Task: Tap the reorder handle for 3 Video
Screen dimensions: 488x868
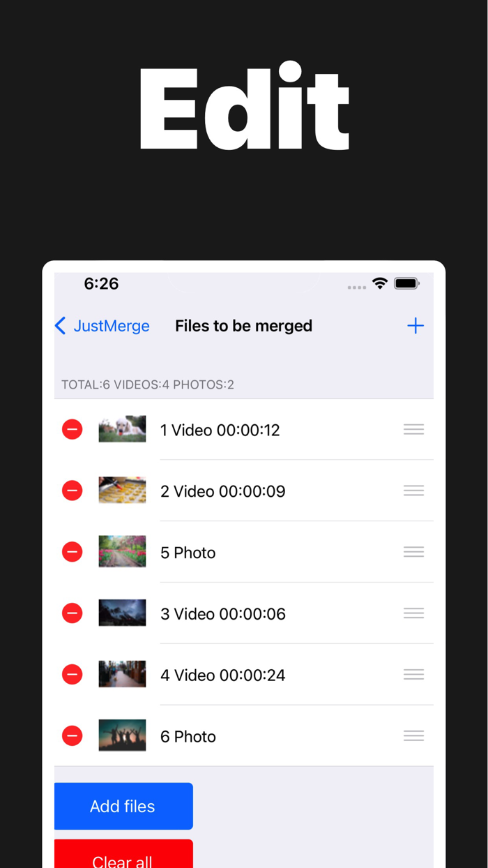Action: 413,613
